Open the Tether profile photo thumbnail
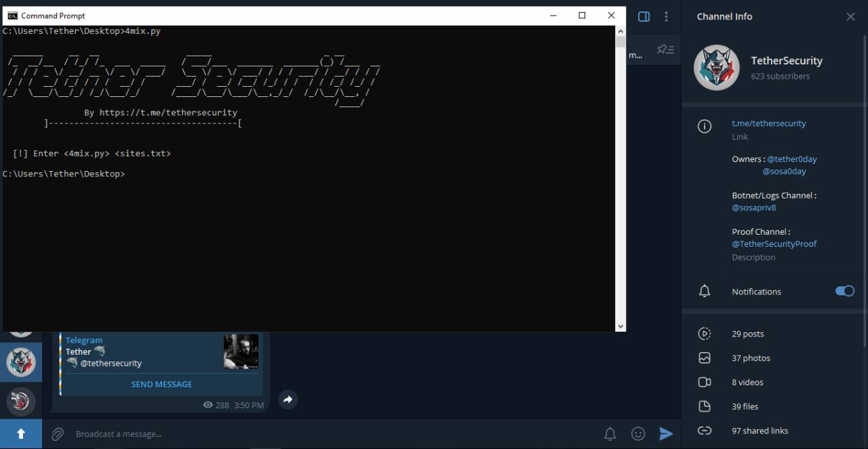This screenshot has width=868, height=449. pyautogui.click(x=241, y=351)
